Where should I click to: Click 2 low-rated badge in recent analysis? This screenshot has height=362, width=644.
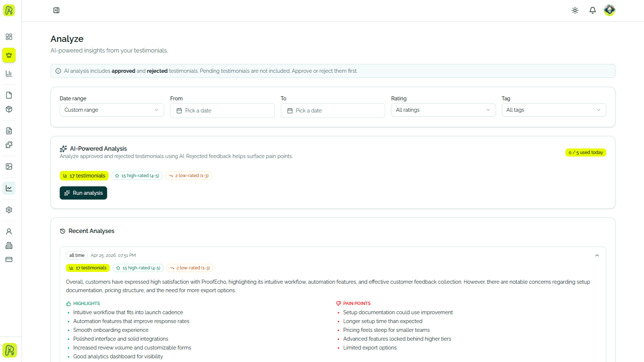[x=189, y=268]
